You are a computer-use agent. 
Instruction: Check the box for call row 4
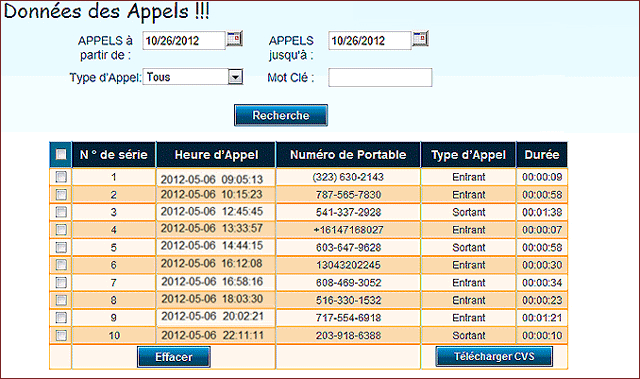pyautogui.click(x=61, y=229)
